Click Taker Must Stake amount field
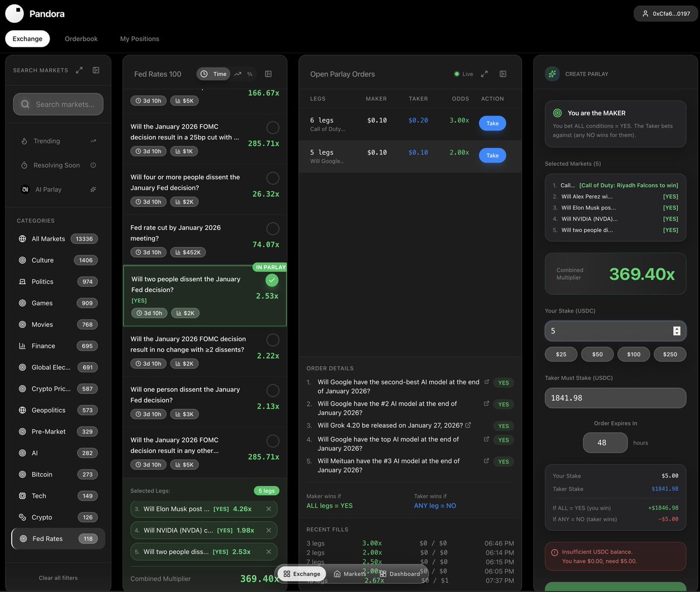The image size is (700, 592). click(615, 398)
